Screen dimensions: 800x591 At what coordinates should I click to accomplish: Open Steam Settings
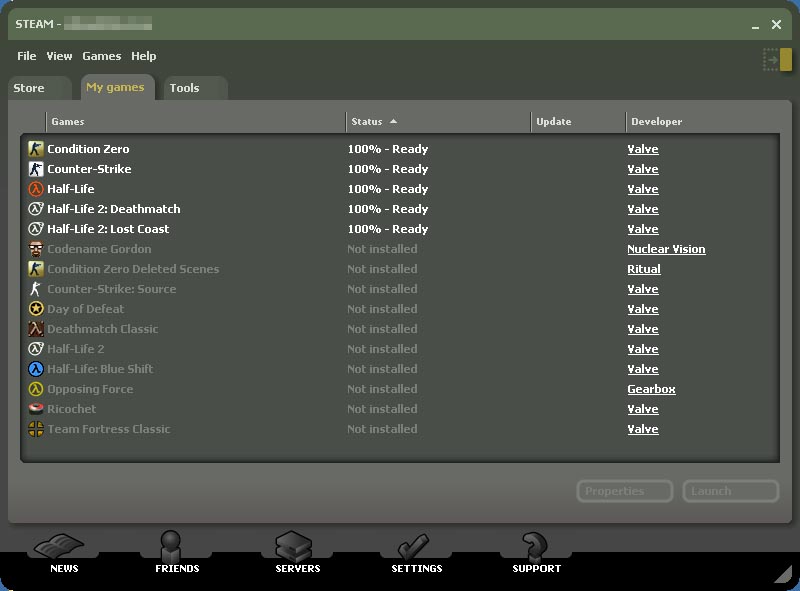416,554
